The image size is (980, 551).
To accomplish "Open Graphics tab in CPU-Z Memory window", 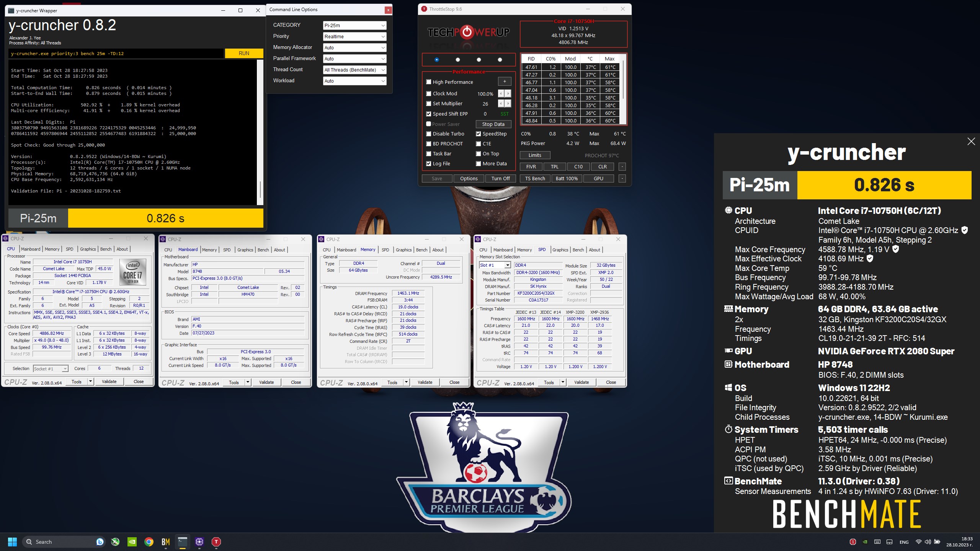I will (x=404, y=250).
